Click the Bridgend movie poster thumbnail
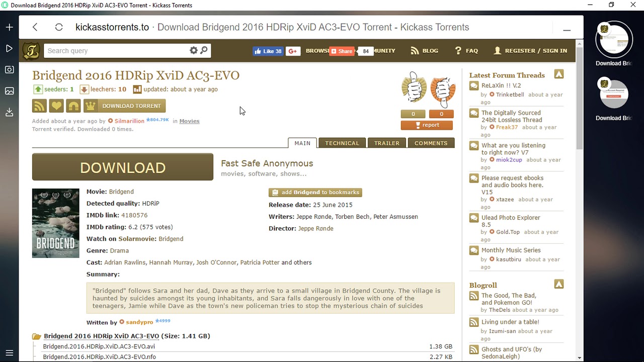The width and height of the screenshot is (644, 362). pyautogui.click(x=55, y=223)
